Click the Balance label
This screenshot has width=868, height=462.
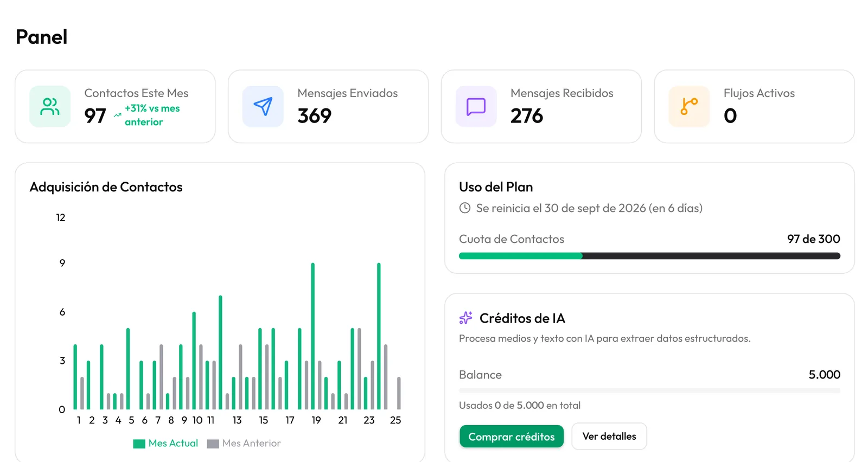480,375
